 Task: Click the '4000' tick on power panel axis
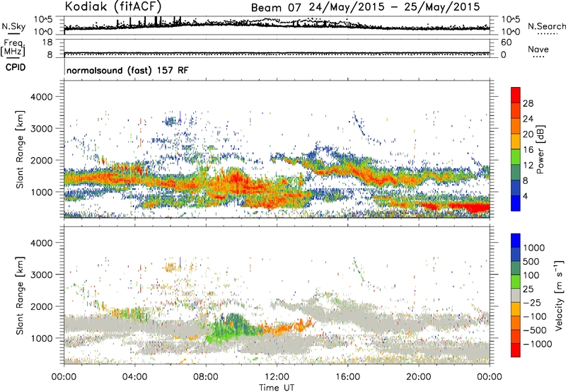[x=41, y=97]
